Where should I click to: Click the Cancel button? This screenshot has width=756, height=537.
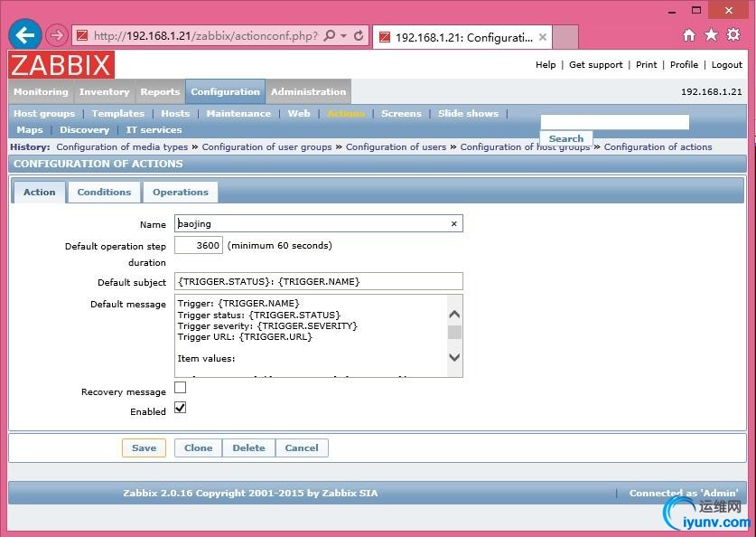[302, 447]
